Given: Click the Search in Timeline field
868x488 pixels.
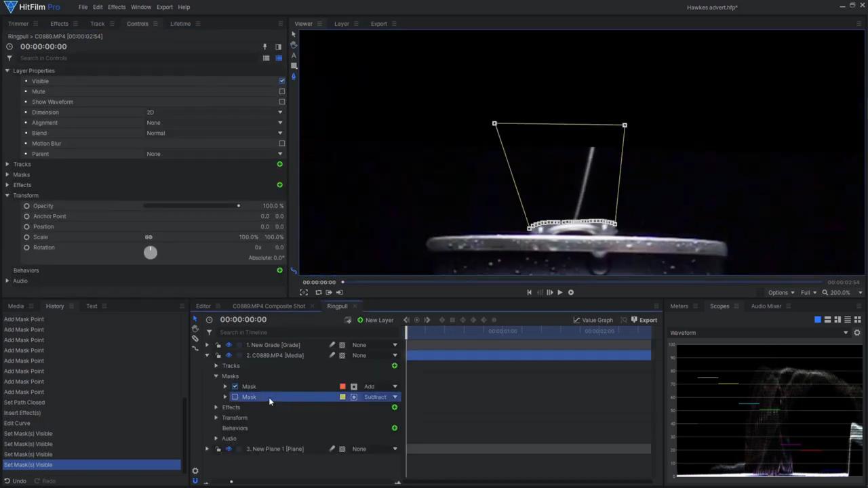Looking at the screenshot, I should (309, 332).
